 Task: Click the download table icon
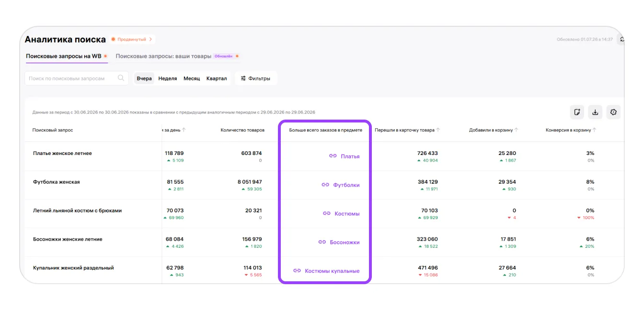[595, 112]
